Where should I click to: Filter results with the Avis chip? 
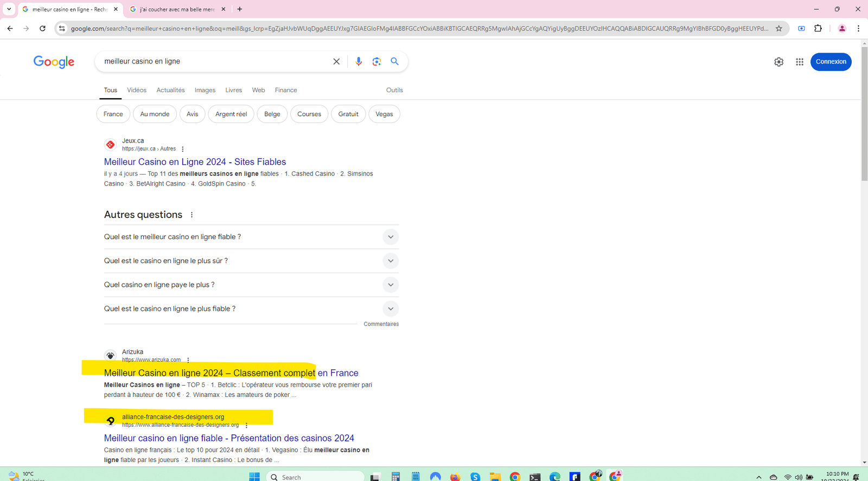(193, 114)
